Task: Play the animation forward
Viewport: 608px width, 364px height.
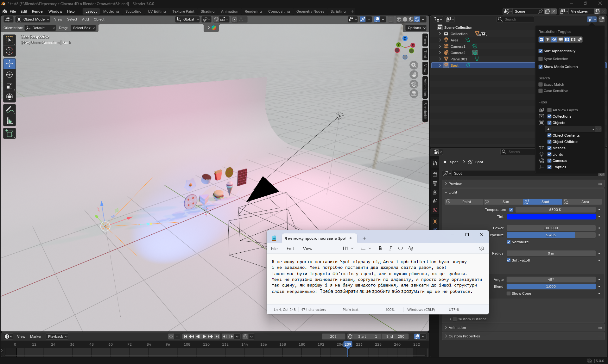Action: [x=204, y=336]
